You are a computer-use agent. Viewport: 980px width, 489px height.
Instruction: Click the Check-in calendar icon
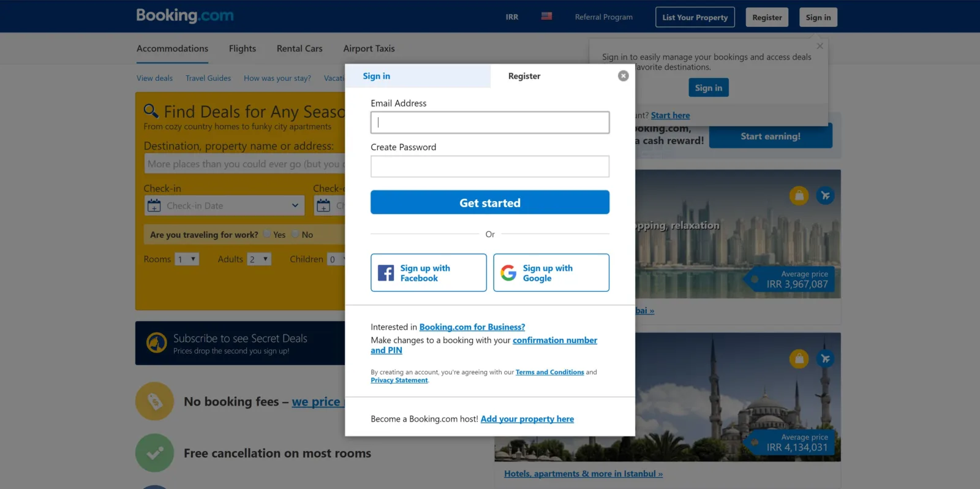pyautogui.click(x=154, y=205)
